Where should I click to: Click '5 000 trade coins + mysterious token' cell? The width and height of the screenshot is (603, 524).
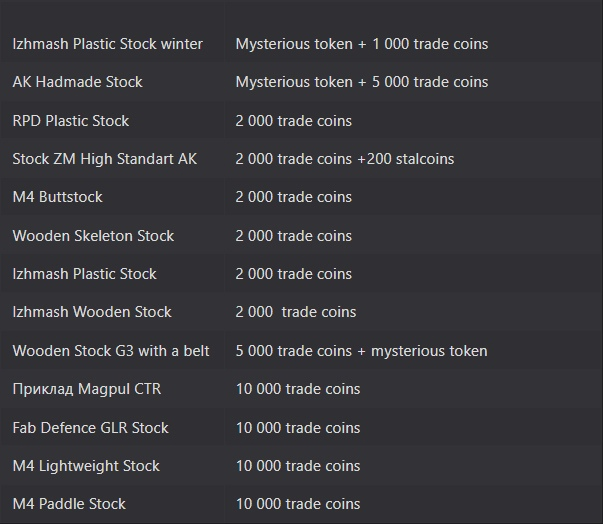coord(361,351)
